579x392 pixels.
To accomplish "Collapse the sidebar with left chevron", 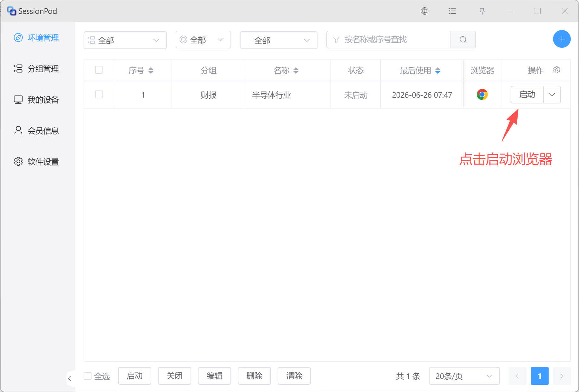I will (x=70, y=378).
